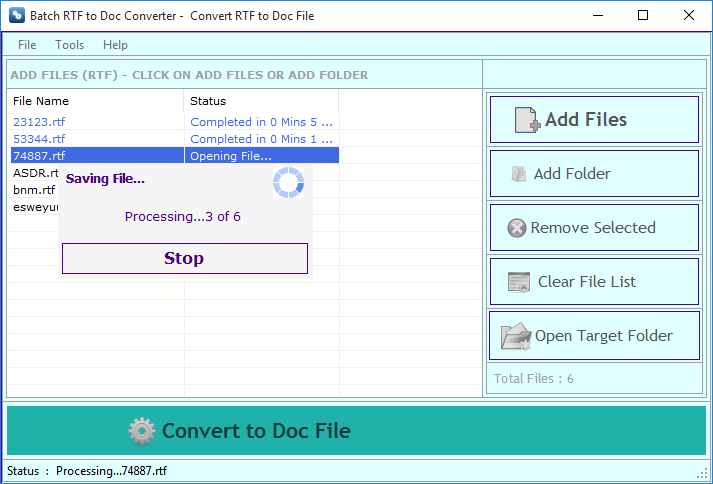Viewport: 713px width, 484px height.
Task: Click the Add Folder pages icon
Action: point(519,174)
